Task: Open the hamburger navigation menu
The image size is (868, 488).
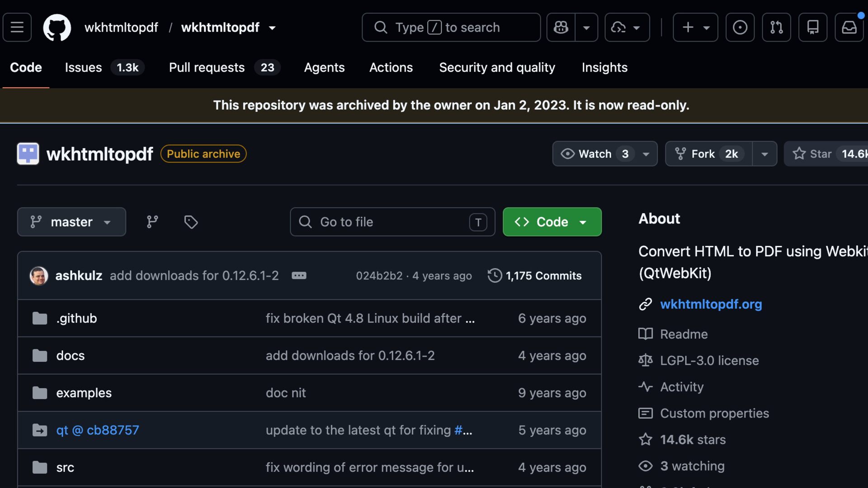Action: [17, 27]
